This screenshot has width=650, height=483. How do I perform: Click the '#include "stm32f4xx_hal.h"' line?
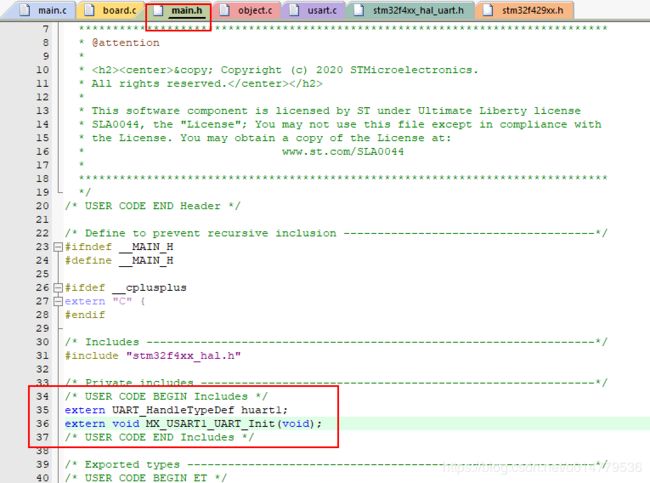pyautogui.click(x=153, y=356)
